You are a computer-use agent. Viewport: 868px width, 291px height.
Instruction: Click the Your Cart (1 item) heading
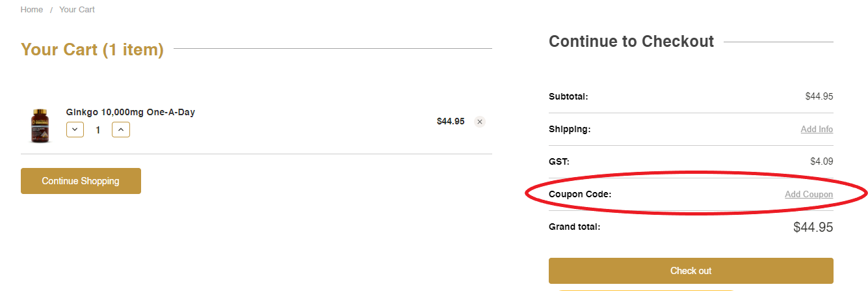[x=92, y=49]
